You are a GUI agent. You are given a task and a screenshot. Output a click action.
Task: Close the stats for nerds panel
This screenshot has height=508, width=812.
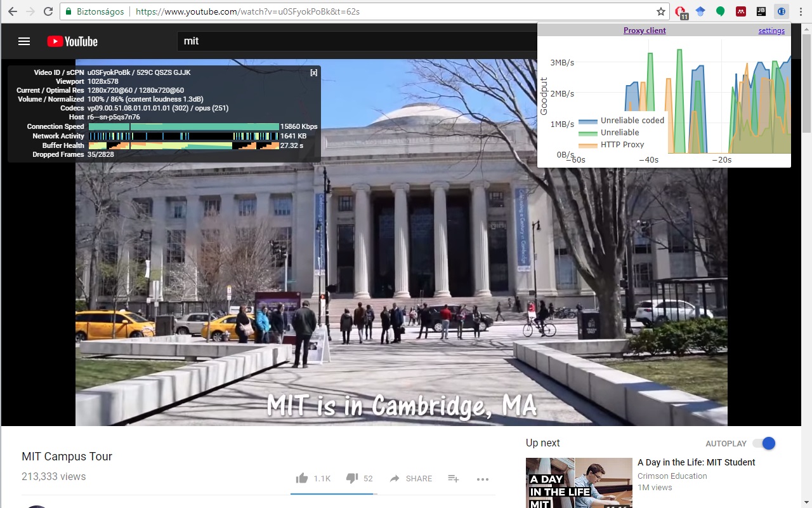[x=313, y=72]
